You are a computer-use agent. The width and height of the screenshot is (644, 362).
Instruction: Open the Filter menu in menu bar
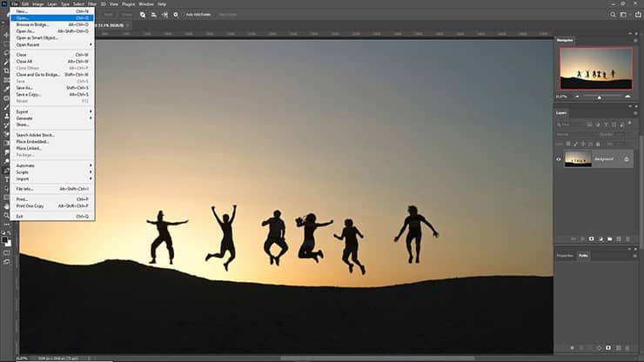[x=92, y=4]
